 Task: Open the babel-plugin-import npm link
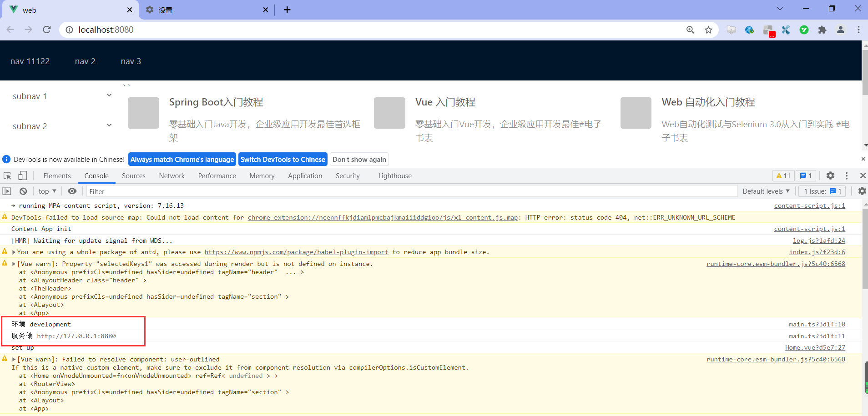(x=297, y=252)
